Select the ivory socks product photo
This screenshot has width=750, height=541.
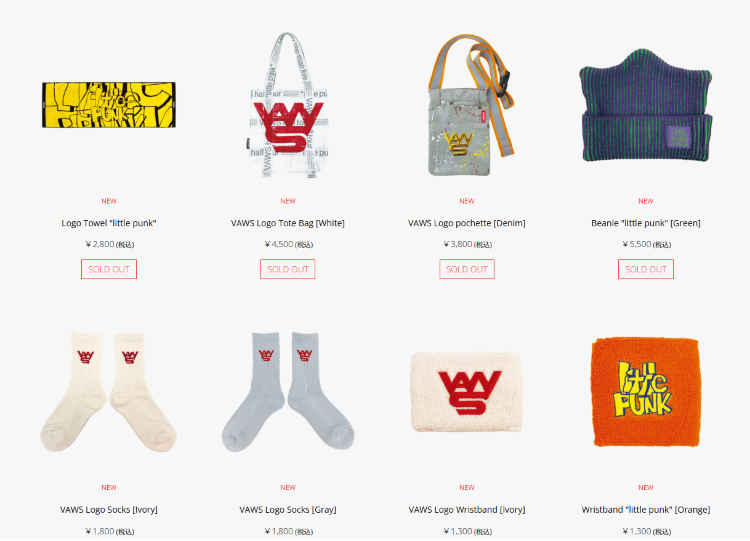point(109,391)
